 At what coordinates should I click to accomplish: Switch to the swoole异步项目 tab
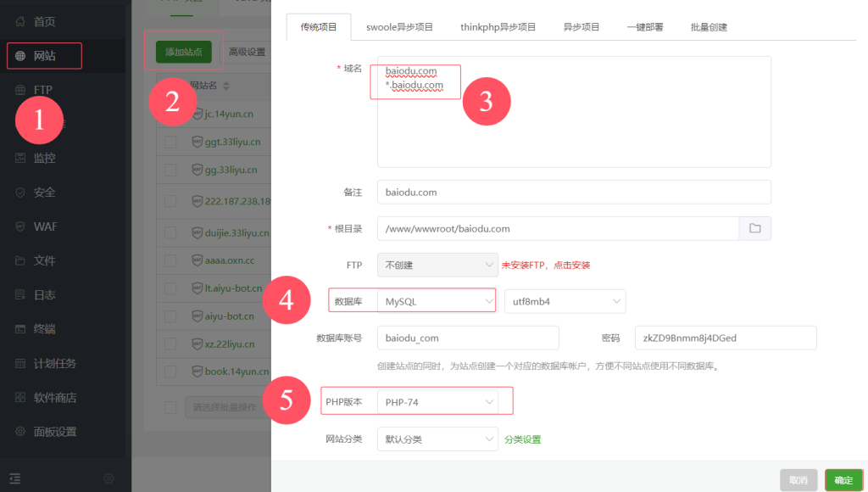pyautogui.click(x=399, y=26)
